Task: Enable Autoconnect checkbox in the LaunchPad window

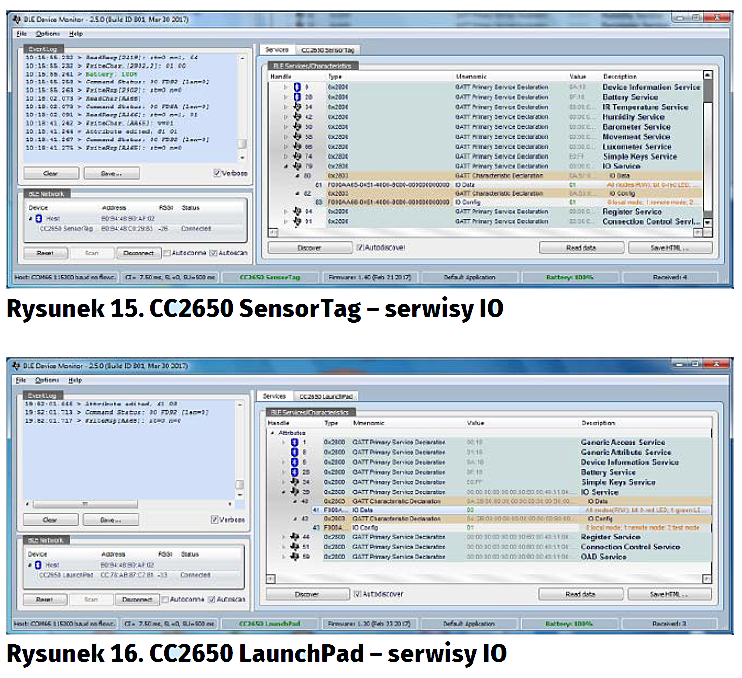Action: pyautogui.click(x=167, y=600)
